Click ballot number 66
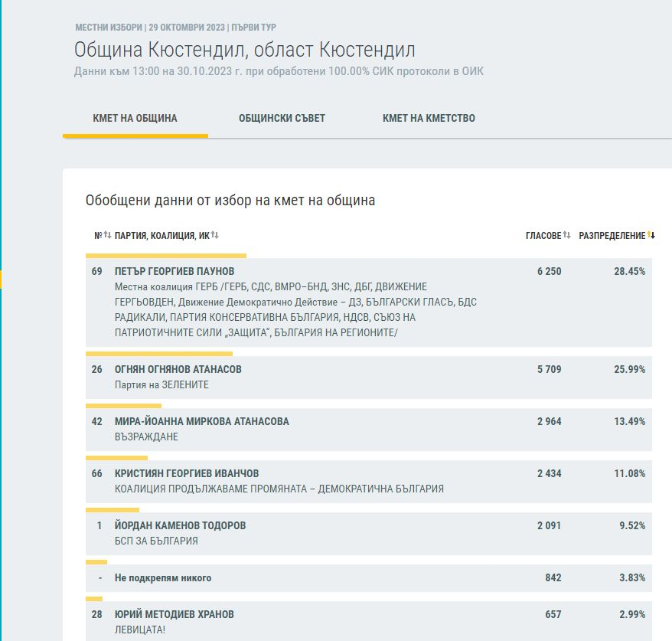 pos(97,474)
